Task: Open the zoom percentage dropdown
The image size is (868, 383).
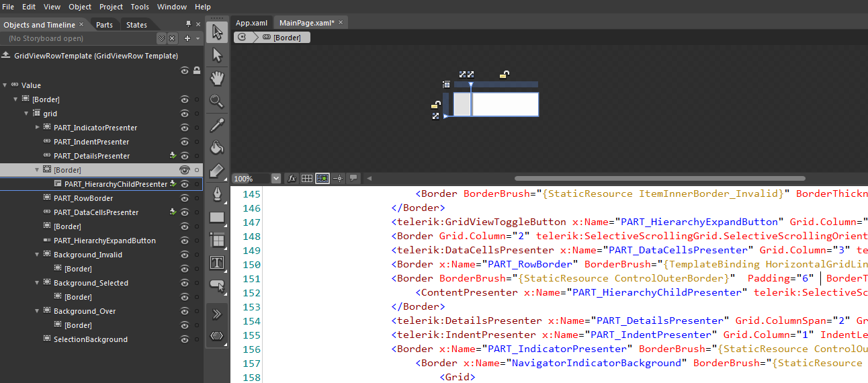Action: click(275, 178)
